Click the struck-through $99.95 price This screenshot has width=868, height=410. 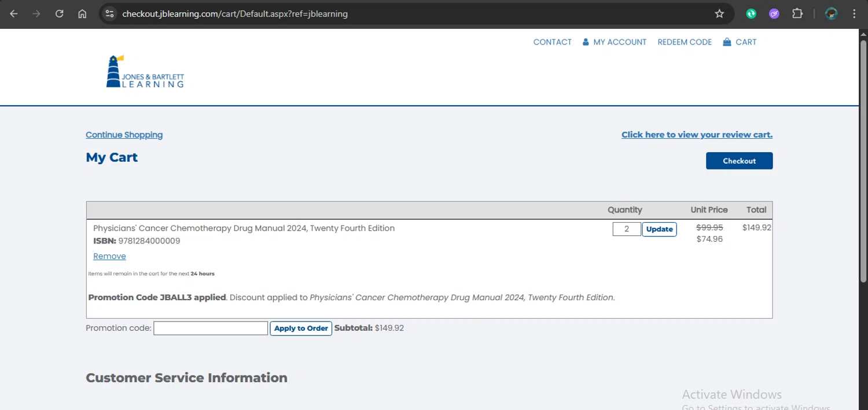coord(709,227)
